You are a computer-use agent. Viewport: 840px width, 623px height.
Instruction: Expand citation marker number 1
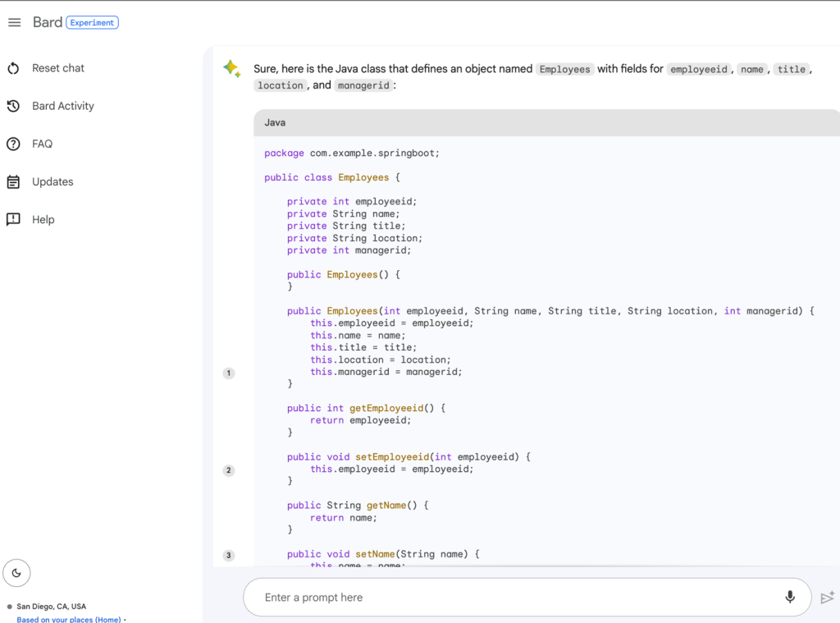(229, 373)
